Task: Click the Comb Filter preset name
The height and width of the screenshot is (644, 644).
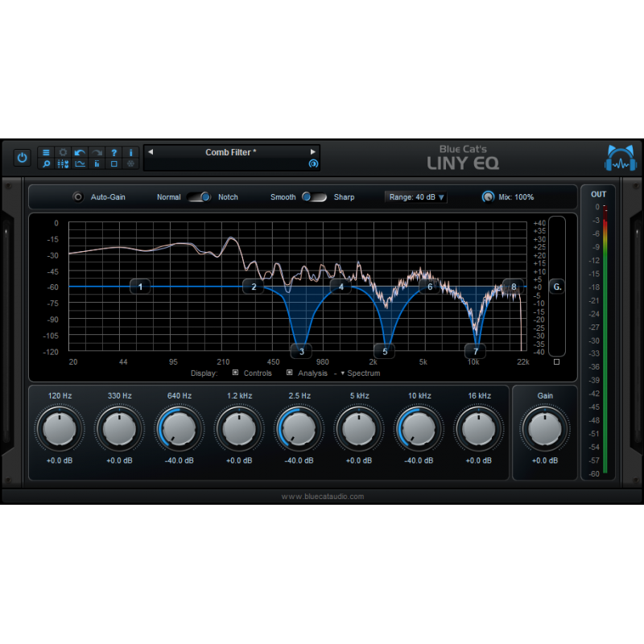Action: pyautogui.click(x=231, y=152)
